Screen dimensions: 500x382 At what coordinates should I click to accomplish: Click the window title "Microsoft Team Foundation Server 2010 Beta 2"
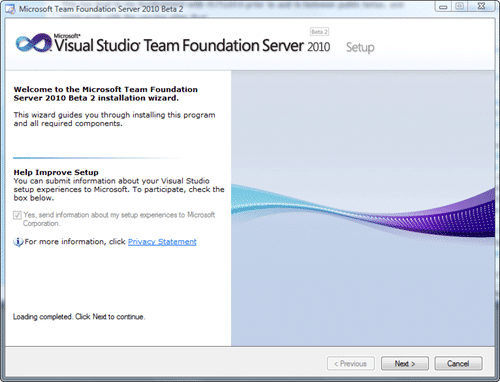coord(101,9)
